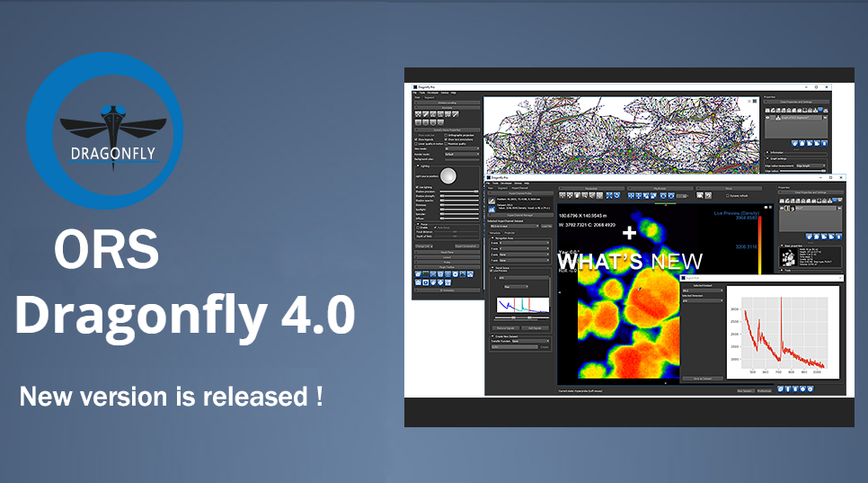Viewport: 868px width, 483px height.
Task: Click the Dragonfly circular logo
Action: click(x=105, y=130)
